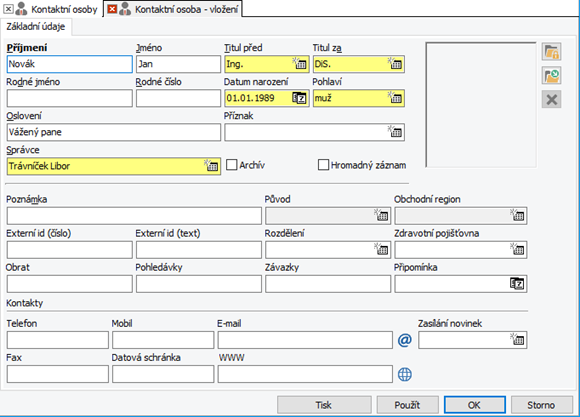Viewport: 580px width, 417px height.
Task: Cancel with the Storno button
Action: tap(542, 405)
